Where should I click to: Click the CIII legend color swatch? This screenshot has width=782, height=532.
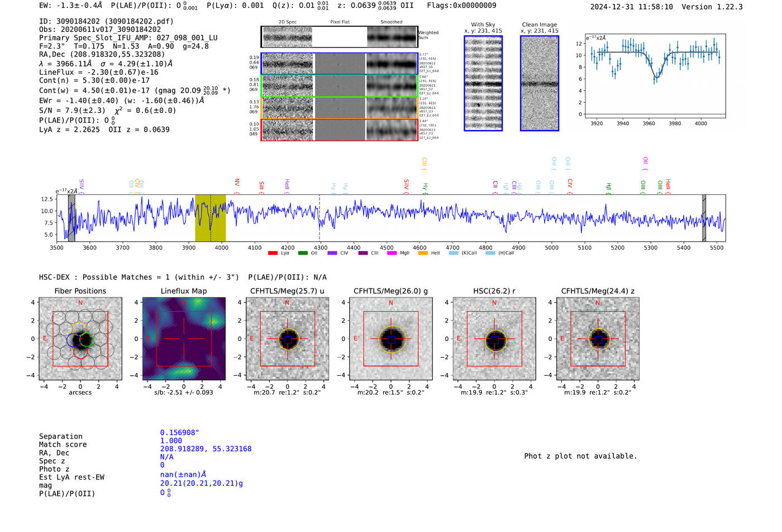point(363,253)
